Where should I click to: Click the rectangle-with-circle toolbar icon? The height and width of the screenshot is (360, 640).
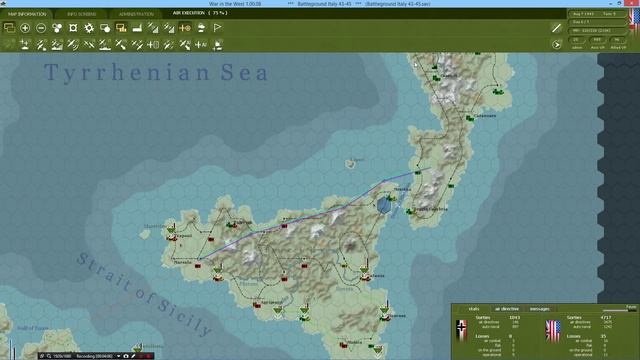point(105,28)
